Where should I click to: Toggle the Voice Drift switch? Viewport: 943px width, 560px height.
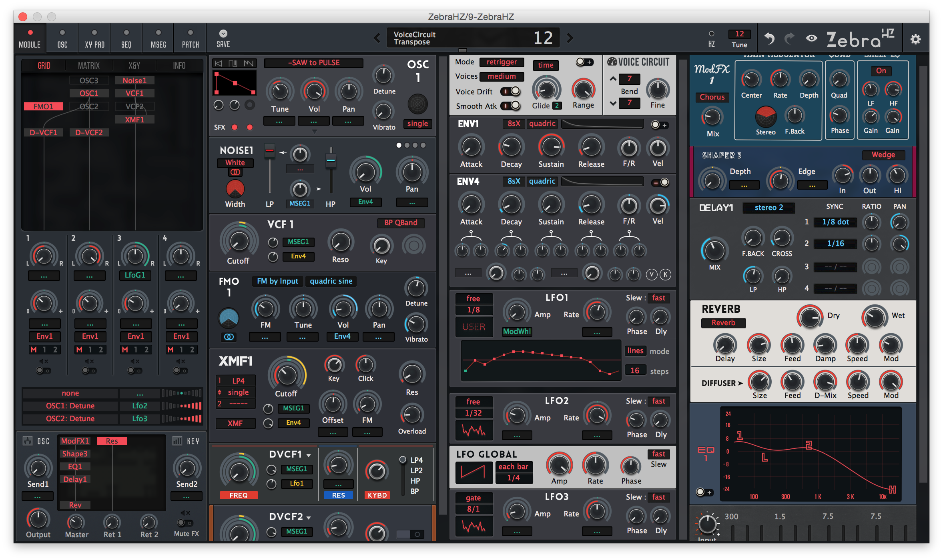click(510, 92)
